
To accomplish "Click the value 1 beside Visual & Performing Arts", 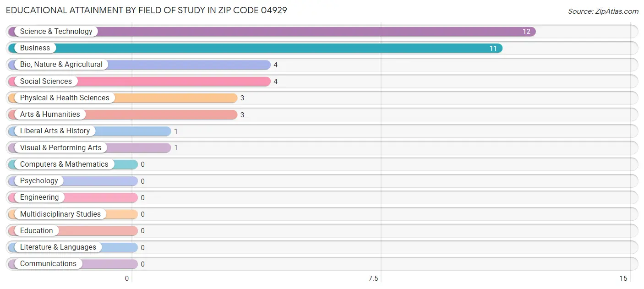I will [176, 148].
